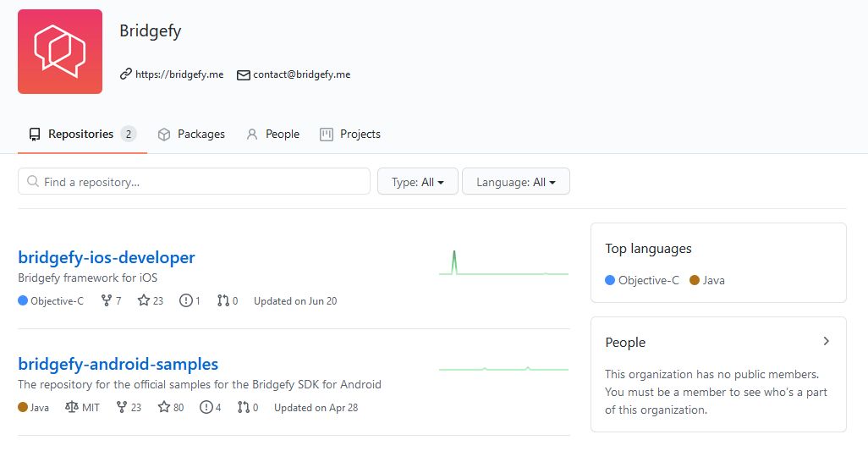Screen dimensions: 868x451
Task: Click the MIT license scale icon
Action: 71,407
